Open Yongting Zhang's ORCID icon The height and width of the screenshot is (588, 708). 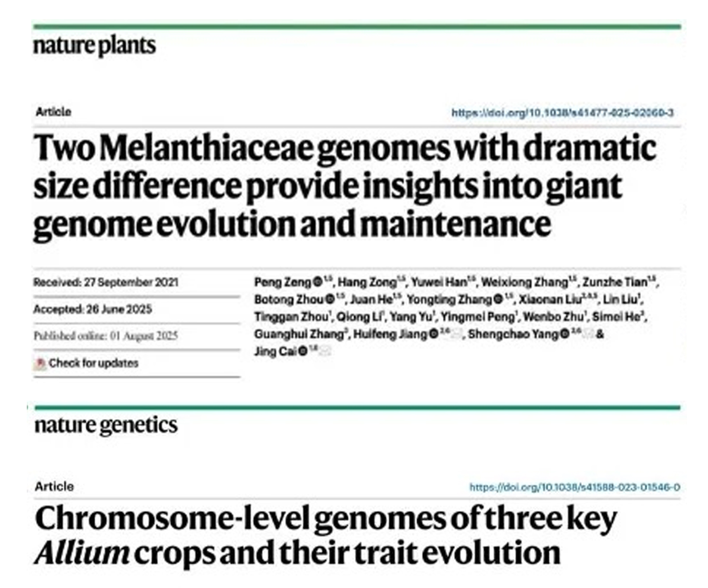(x=499, y=299)
